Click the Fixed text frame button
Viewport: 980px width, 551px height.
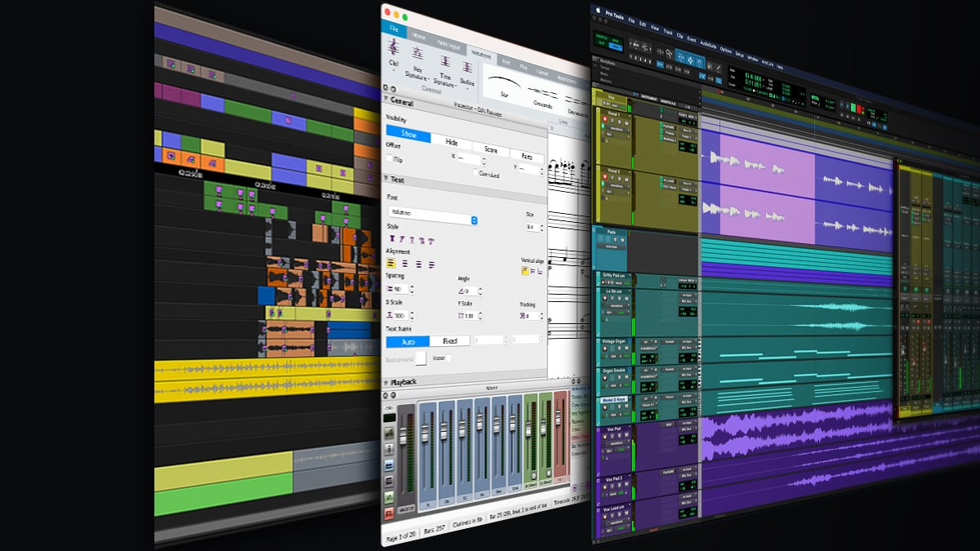click(x=449, y=340)
